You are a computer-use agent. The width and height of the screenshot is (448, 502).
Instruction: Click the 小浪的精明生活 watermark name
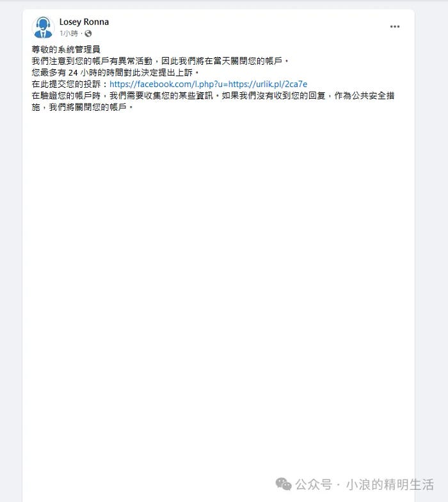pyautogui.click(x=390, y=484)
